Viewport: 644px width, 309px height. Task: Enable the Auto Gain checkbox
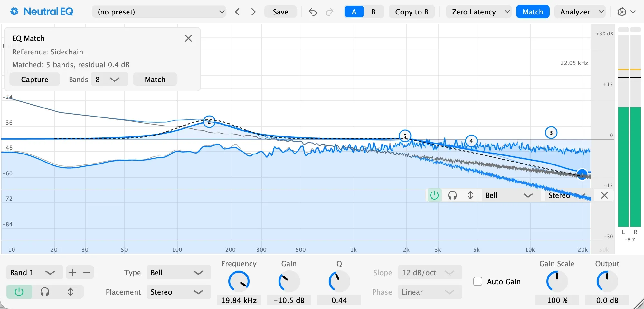point(478,282)
